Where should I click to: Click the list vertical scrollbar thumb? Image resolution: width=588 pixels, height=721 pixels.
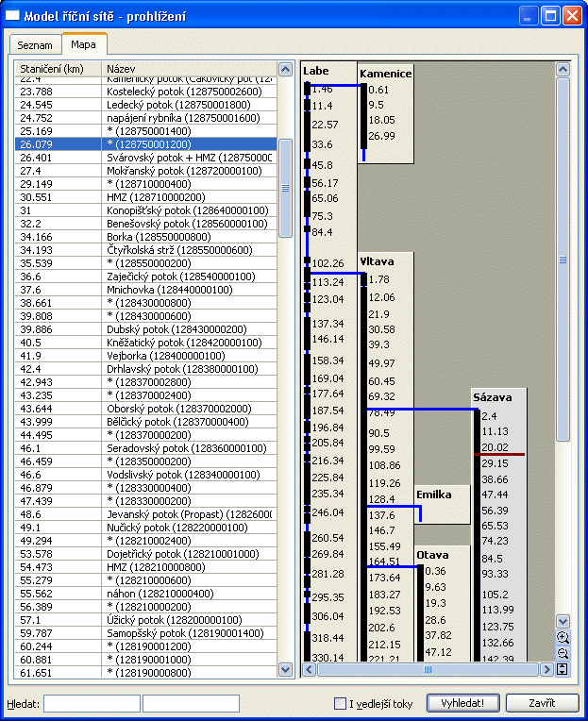(286, 188)
